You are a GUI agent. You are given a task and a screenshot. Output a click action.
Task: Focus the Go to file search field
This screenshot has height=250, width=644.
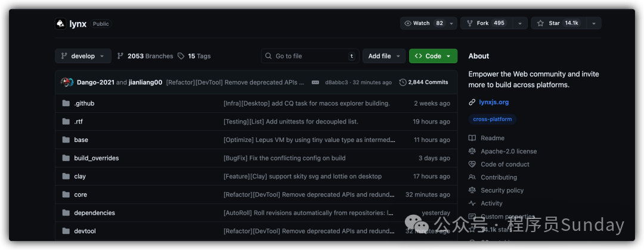click(x=310, y=56)
